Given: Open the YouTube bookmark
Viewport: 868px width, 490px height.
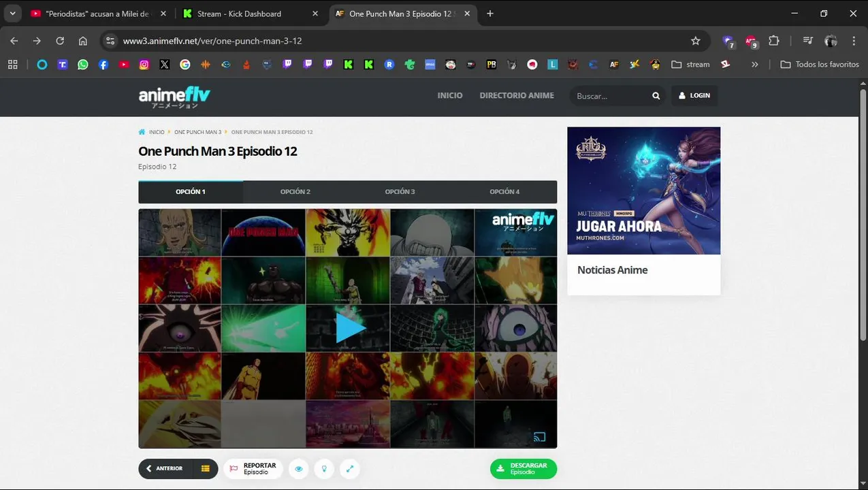Looking at the screenshot, I should [x=124, y=65].
